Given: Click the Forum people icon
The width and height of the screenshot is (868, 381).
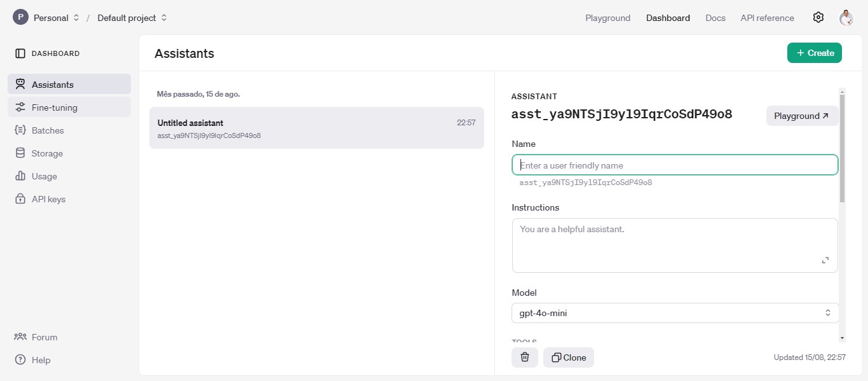Looking at the screenshot, I should click(20, 337).
